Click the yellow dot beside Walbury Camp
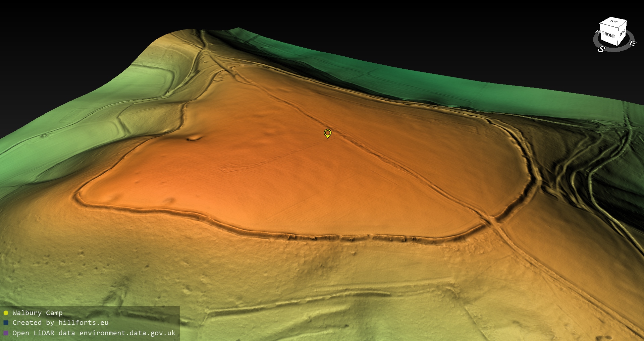The height and width of the screenshot is (341, 644). click(6, 313)
